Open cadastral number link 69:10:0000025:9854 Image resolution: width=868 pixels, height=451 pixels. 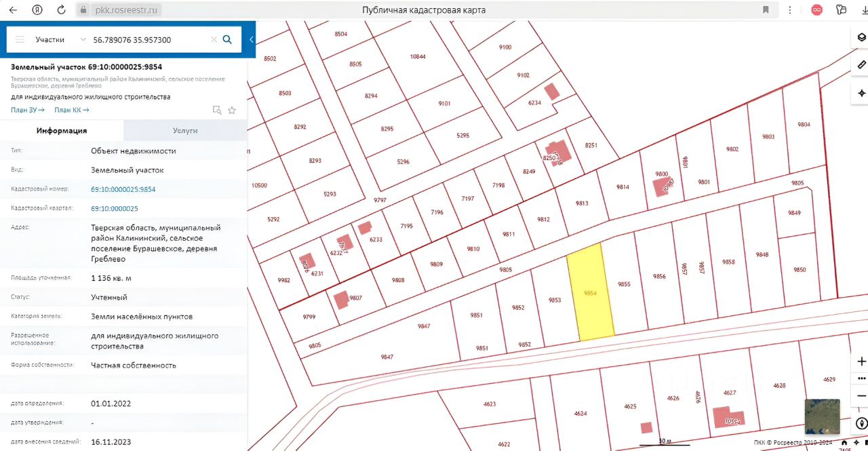coord(123,189)
